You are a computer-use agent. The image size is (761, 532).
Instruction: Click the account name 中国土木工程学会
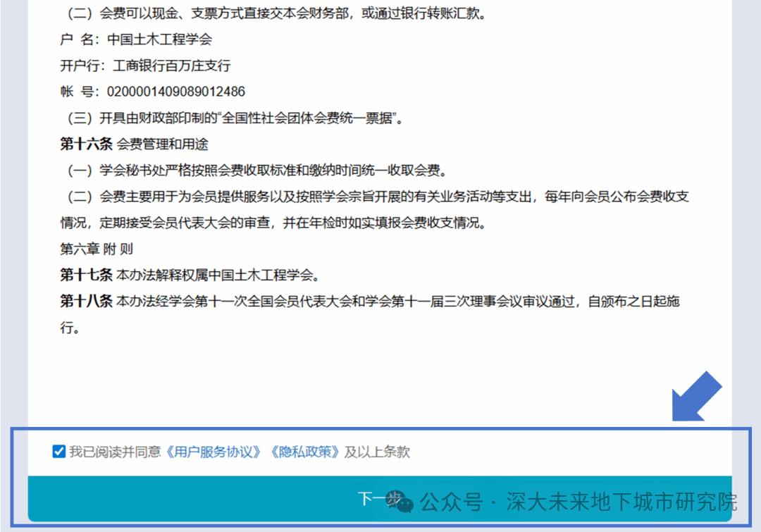point(159,39)
